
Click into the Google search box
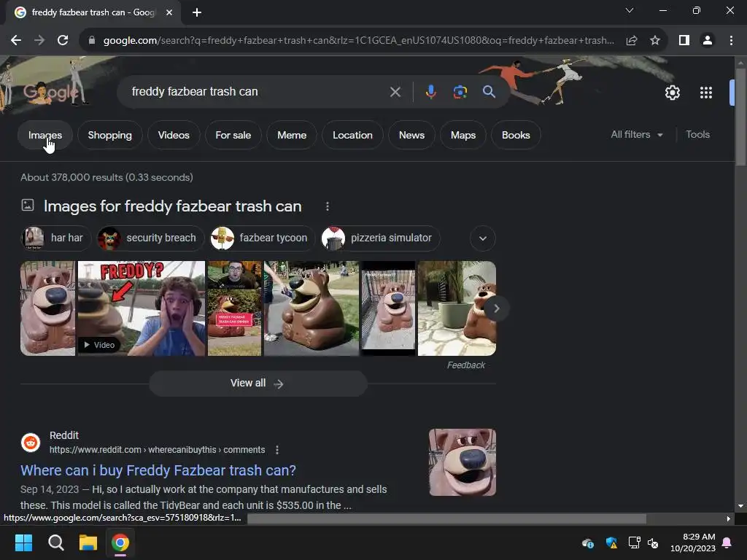point(258,91)
